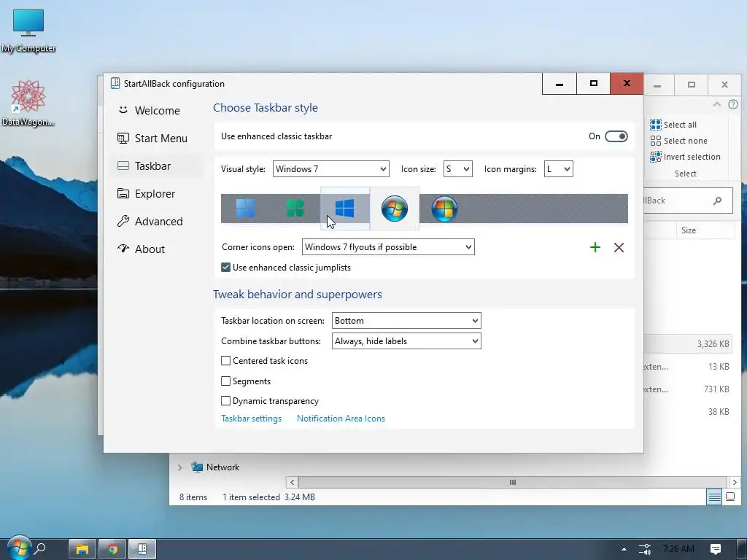Viewport: 747px width, 560px height.
Task: Enable Dynamic transparency checkbox
Action: click(226, 401)
